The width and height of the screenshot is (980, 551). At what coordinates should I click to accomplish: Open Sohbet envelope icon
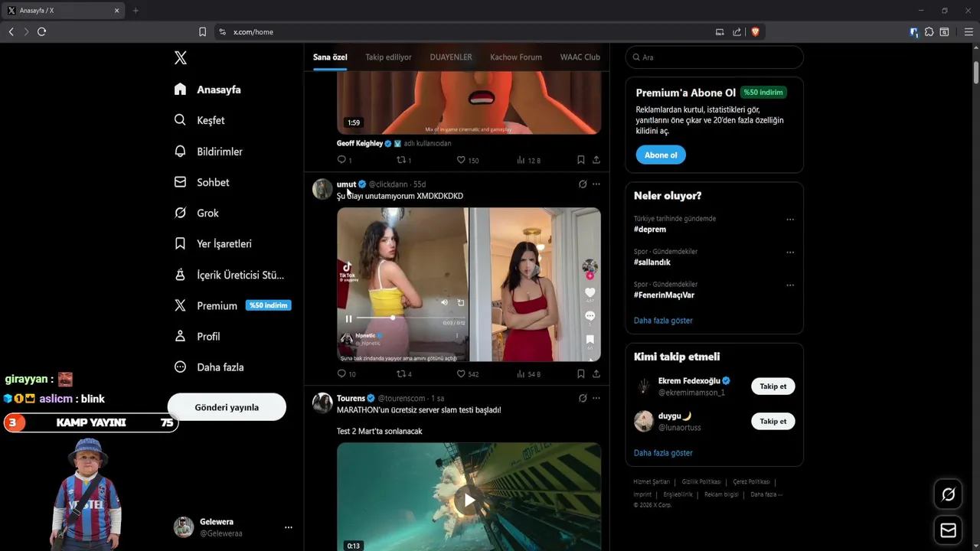click(180, 182)
